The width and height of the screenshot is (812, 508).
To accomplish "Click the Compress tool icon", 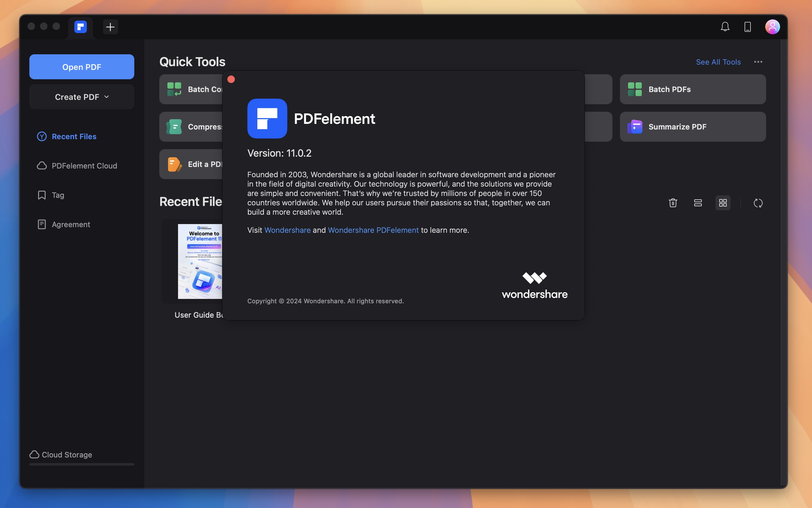I will (174, 127).
